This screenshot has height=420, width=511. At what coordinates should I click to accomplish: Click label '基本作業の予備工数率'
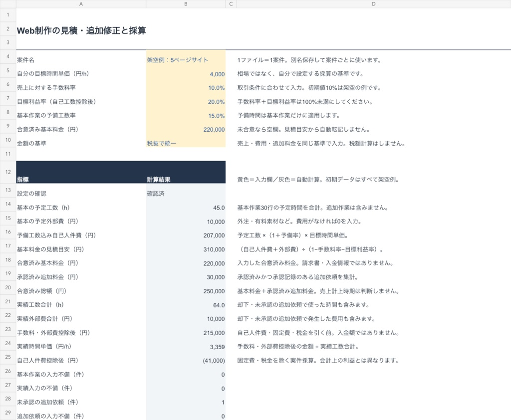(x=46, y=116)
